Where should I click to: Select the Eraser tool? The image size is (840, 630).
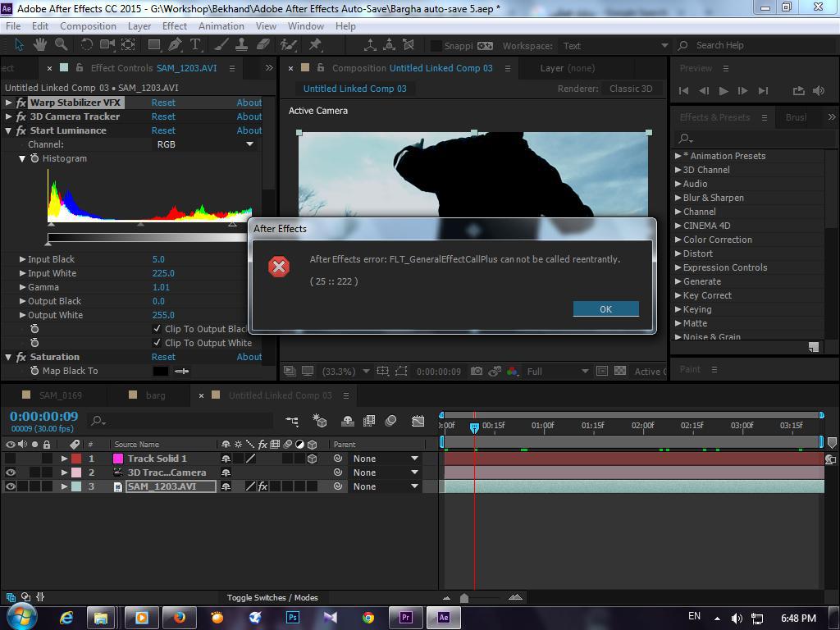click(x=262, y=45)
